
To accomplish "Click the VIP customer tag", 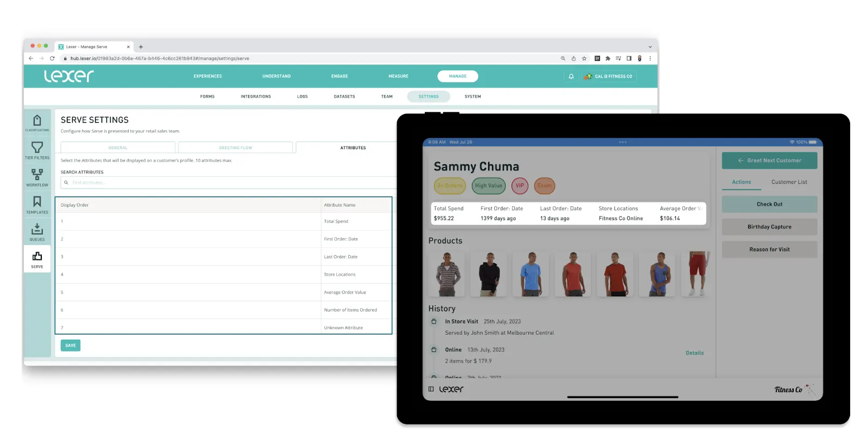I will click(x=520, y=186).
